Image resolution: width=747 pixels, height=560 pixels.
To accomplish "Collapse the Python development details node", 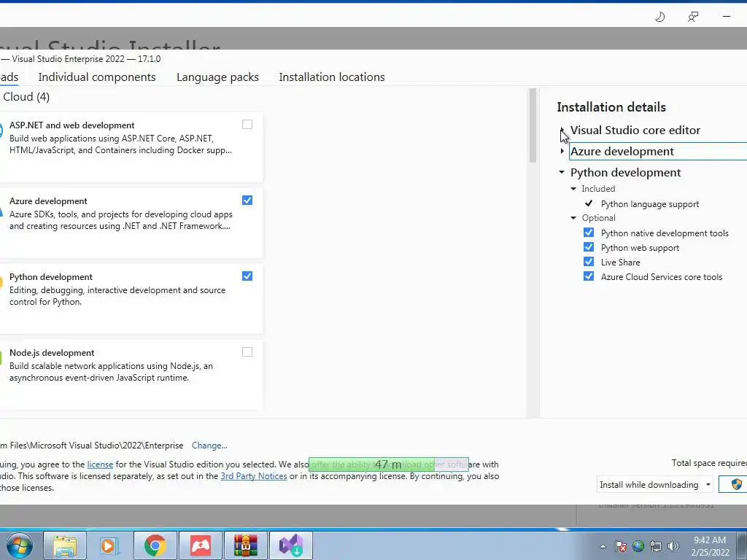I will (562, 172).
